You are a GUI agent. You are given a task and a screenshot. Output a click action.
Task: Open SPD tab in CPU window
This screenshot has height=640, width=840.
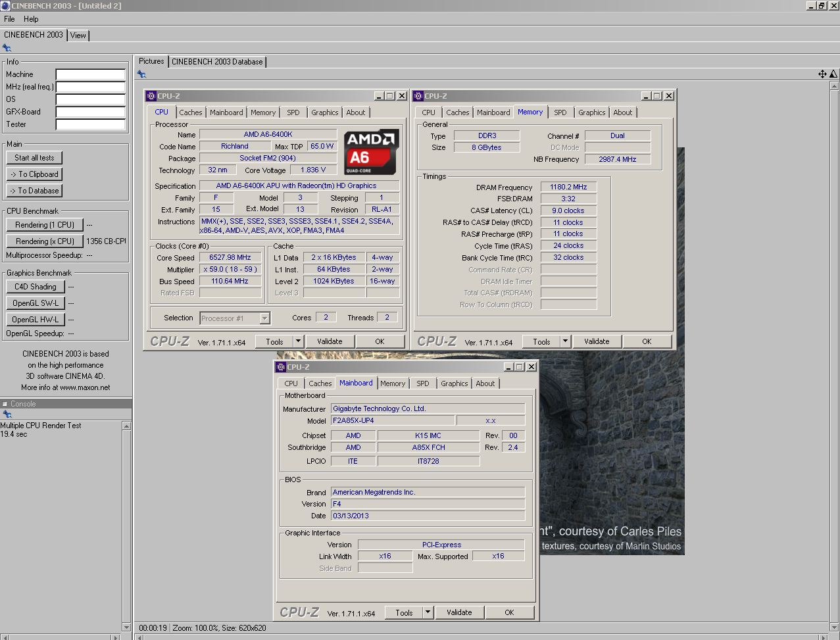click(x=293, y=112)
